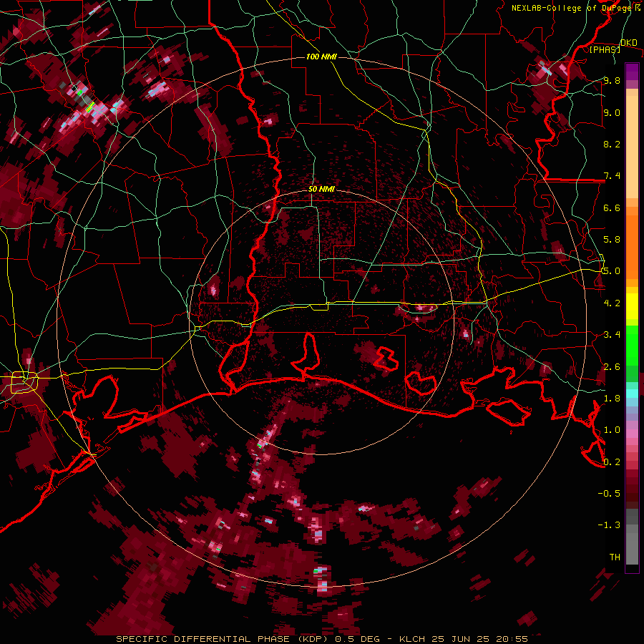Click the 0.5 DEG elevation angle text
Screen dimensions: 644x644
tap(357, 639)
